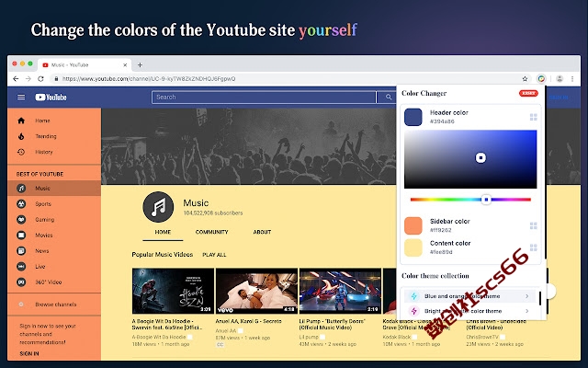This screenshot has width=588, height=368.
Task: Click the Browse channels plus icon
Action: coord(21,305)
